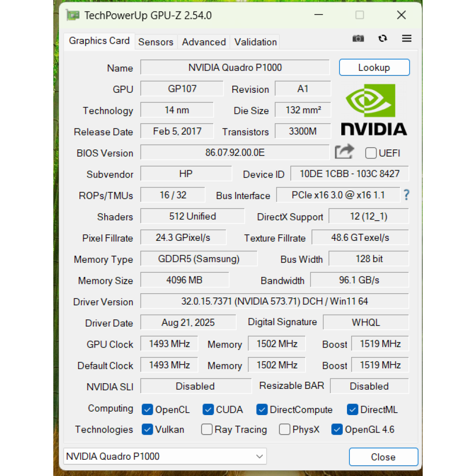Click the Name field NVIDIA Quadro P1000
The height and width of the screenshot is (476, 476).
coord(235,68)
